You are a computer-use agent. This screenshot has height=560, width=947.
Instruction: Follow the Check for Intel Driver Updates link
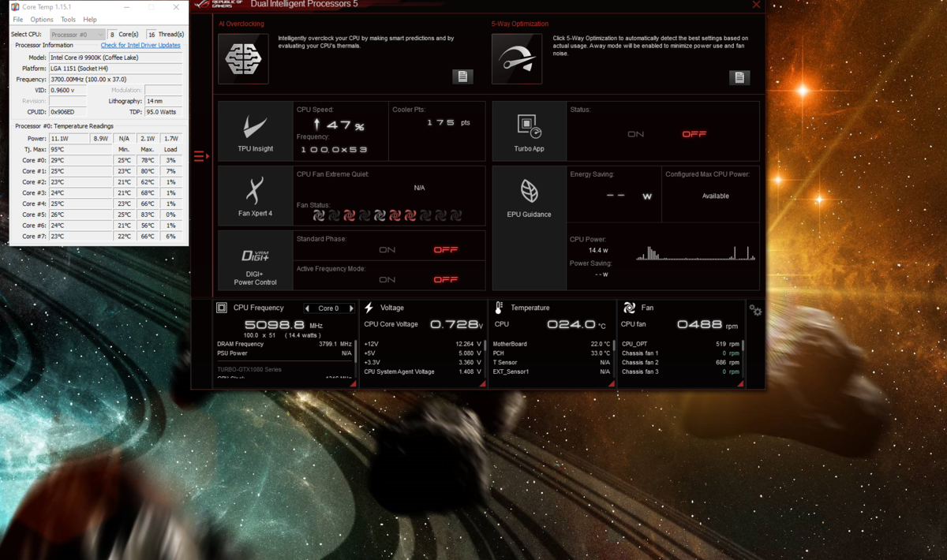pos(140,46)
